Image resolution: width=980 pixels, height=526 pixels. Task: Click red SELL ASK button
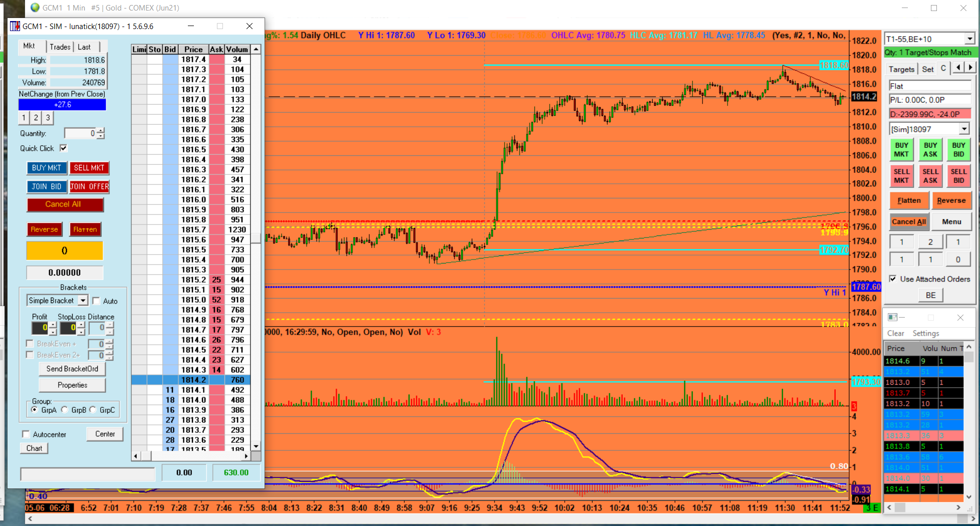click(x=930, y=176)
